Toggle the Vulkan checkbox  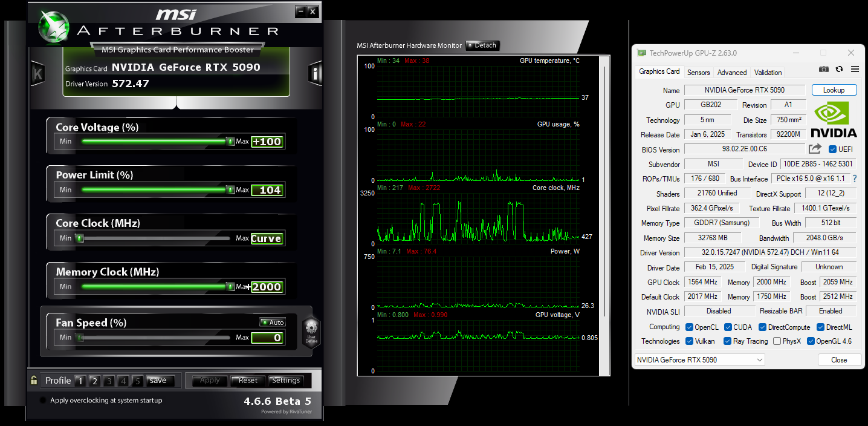pyautogui.click(x=689, y=341)
